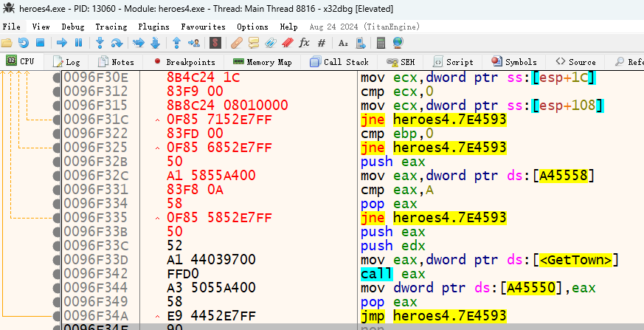Open the Variables hash icon
This screenshot has width=644, height=330.
[x=322, y=42]
